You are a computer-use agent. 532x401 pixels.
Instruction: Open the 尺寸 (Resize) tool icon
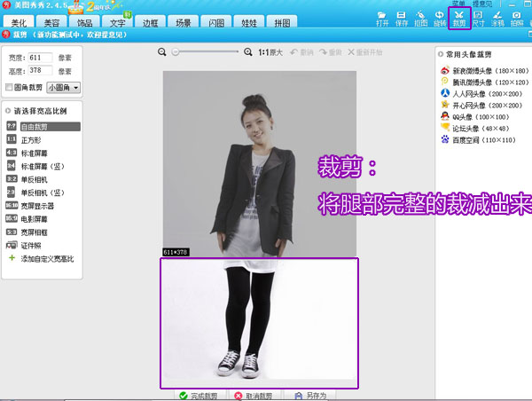pos(478,18)
